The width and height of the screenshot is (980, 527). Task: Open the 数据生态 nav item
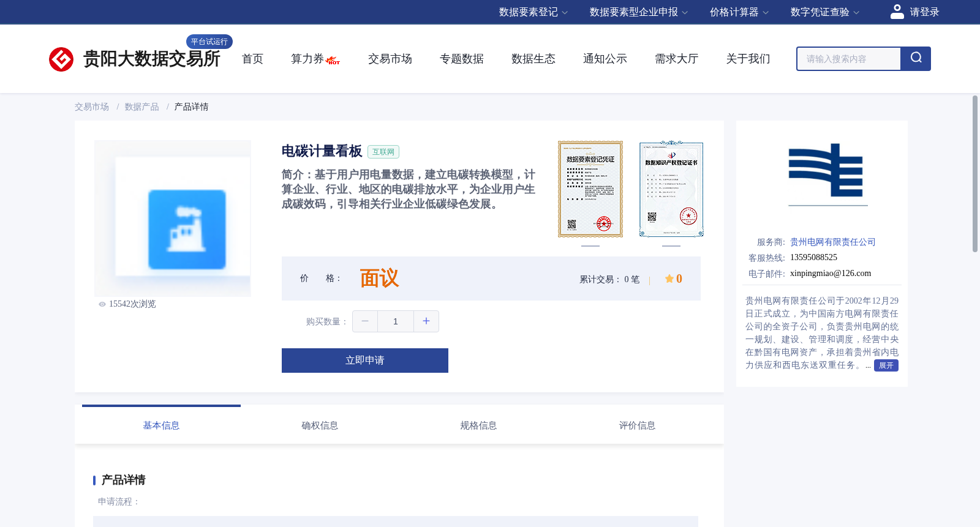click(x=533, y=59)
